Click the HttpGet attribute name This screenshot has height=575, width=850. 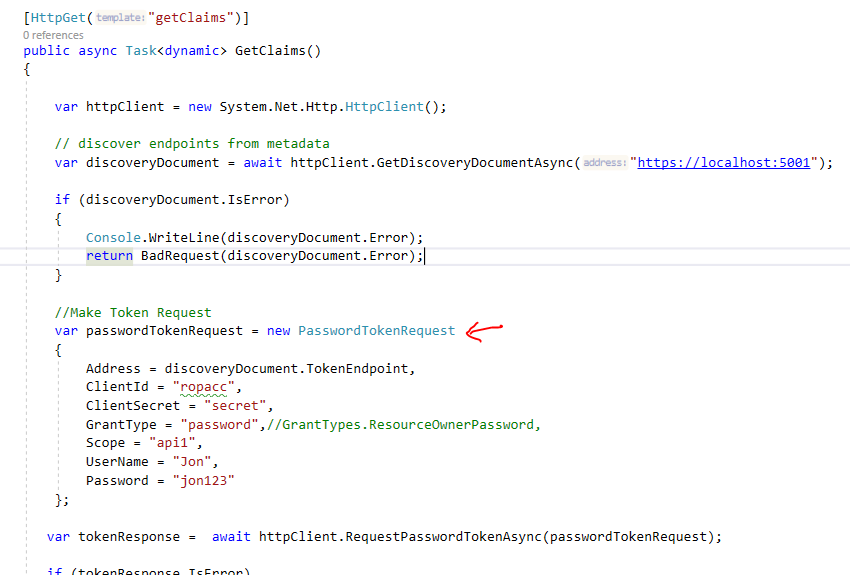tap(58, 18)
